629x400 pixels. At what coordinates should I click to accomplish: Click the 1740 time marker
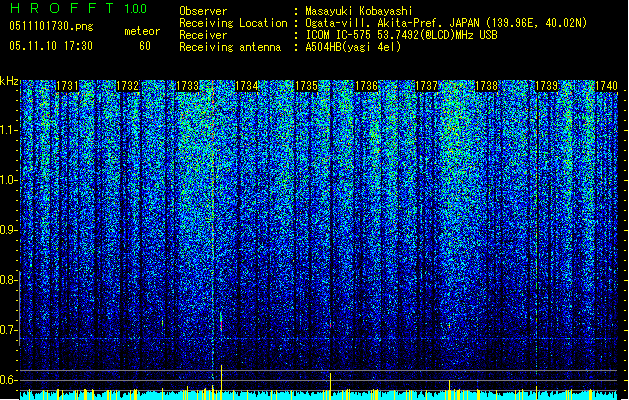tap(606, 86)
